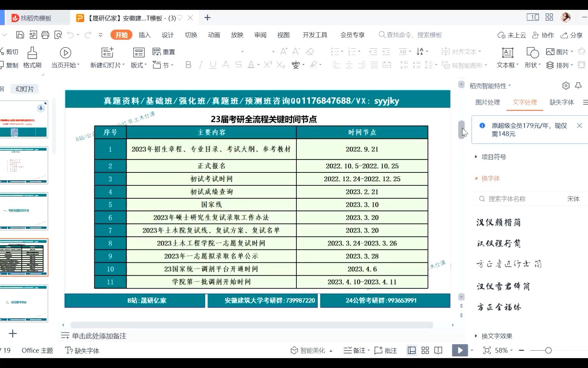
Task: Switch to slide sorter view icon
Action: click(425, 350)
